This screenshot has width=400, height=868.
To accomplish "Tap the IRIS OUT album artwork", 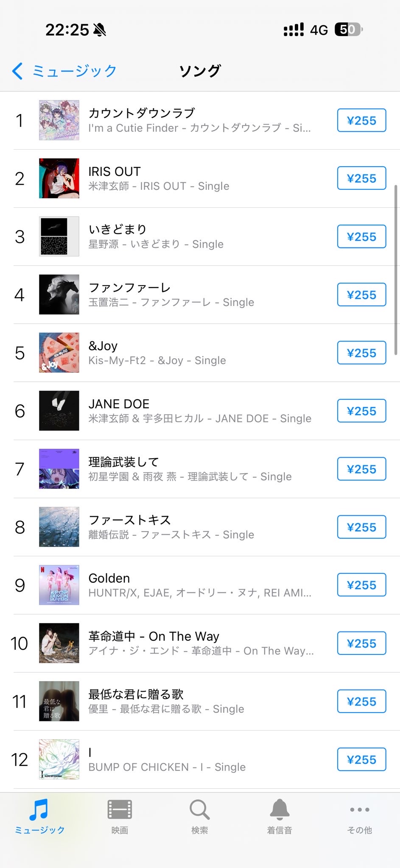I will [x=59, y=178].
